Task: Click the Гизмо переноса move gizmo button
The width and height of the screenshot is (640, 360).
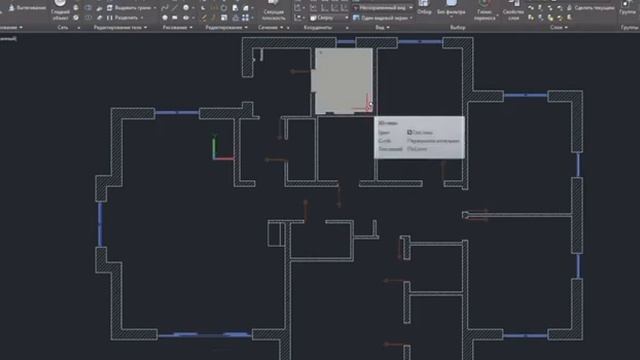Action: coord(484,10)
